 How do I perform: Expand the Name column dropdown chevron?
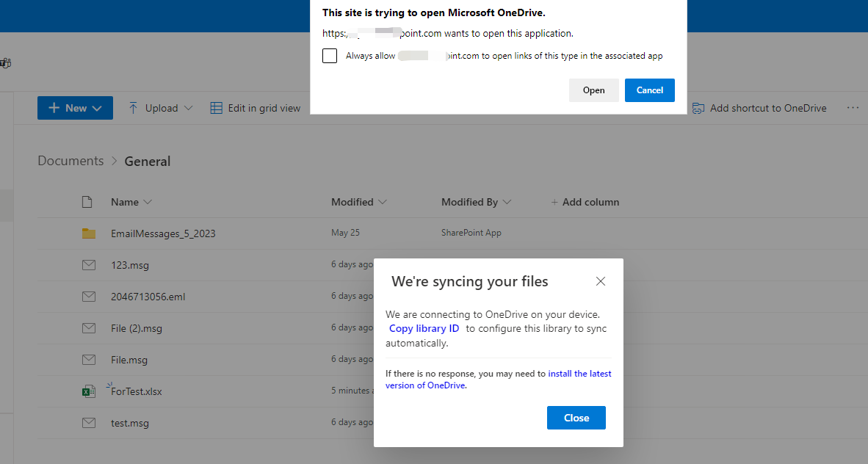pos(148,202)
